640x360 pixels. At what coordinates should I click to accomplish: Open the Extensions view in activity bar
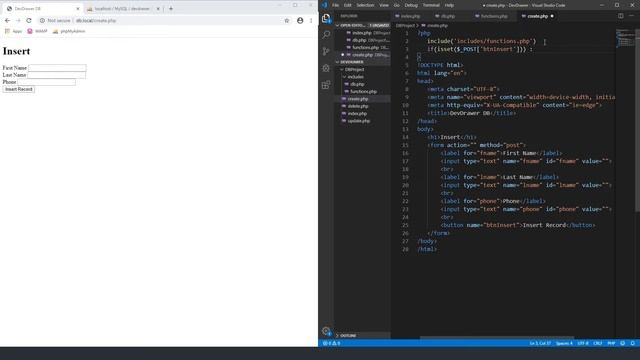click(326, 85)
